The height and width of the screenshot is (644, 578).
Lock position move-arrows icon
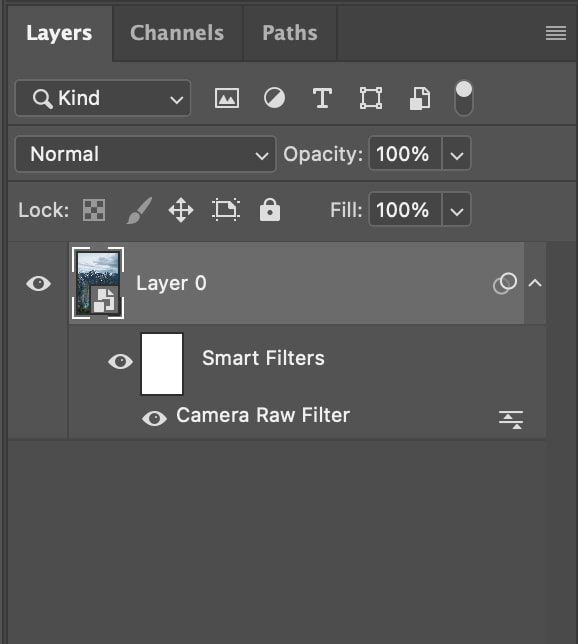point(181,210)
